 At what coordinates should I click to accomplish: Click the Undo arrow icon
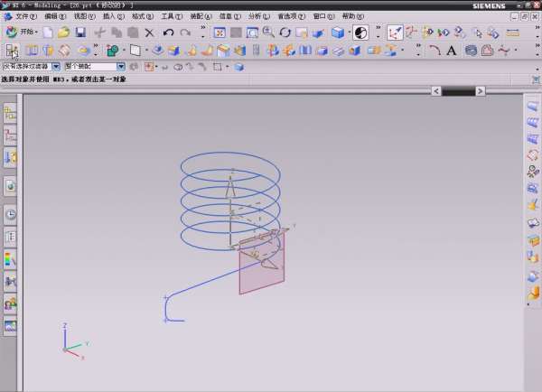pyautogui.click(x=168, y=33)
